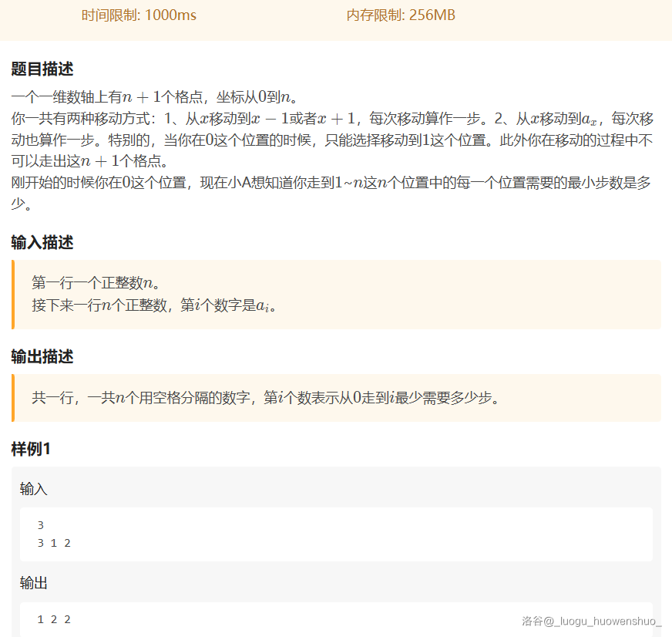Click the 洛谷@_luogu_huowenshuo_ watermark
This screenshot has height=637, width=672.
(591, 620)
